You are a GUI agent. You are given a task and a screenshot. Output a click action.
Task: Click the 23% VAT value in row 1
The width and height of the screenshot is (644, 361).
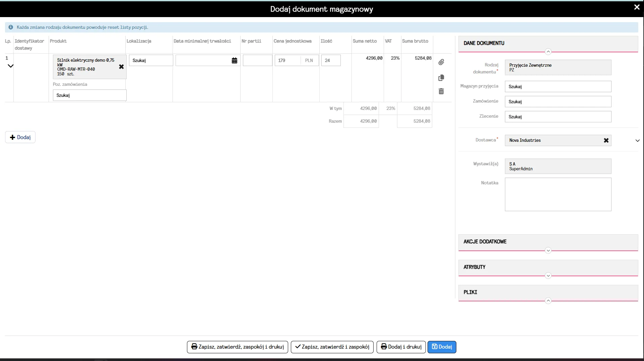395,58
